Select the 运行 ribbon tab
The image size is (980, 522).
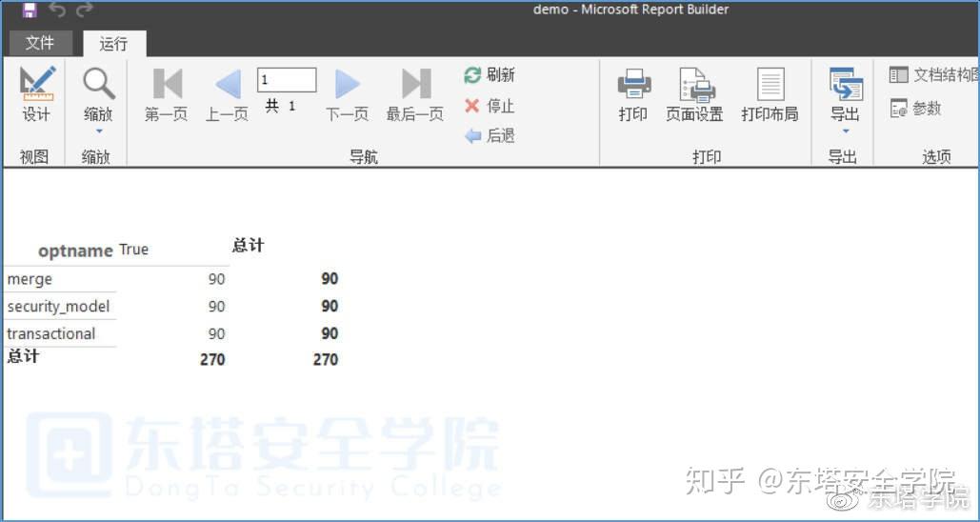tap(113, 44)
